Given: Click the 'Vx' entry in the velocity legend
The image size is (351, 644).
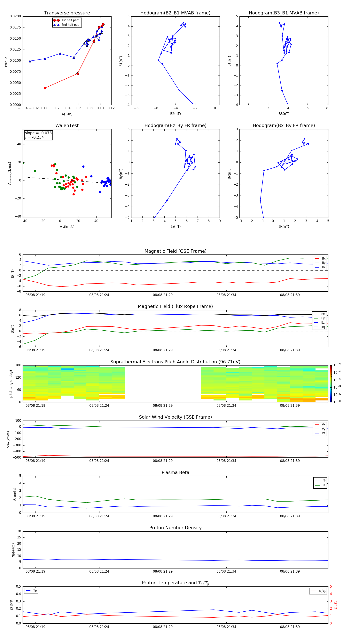Looking at the screenshot, I should click(320, 424).
